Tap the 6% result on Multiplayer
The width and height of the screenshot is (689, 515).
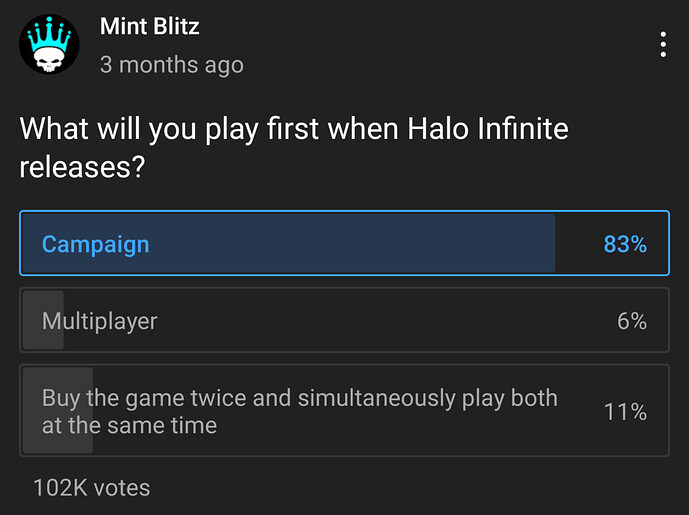click(x=632, y=321)
